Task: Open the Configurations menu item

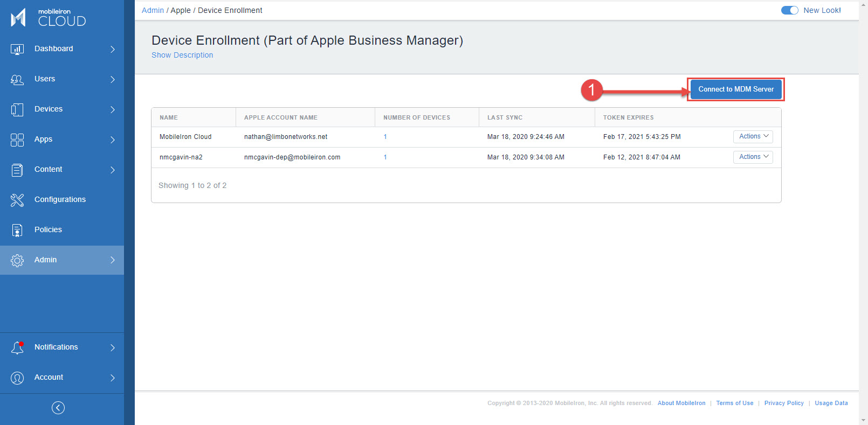Action: (62, 200)
